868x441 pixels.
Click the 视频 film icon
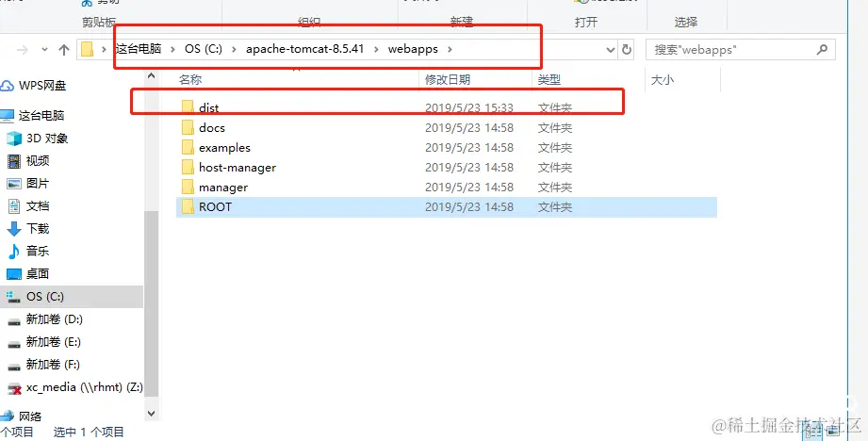point(14,161)
